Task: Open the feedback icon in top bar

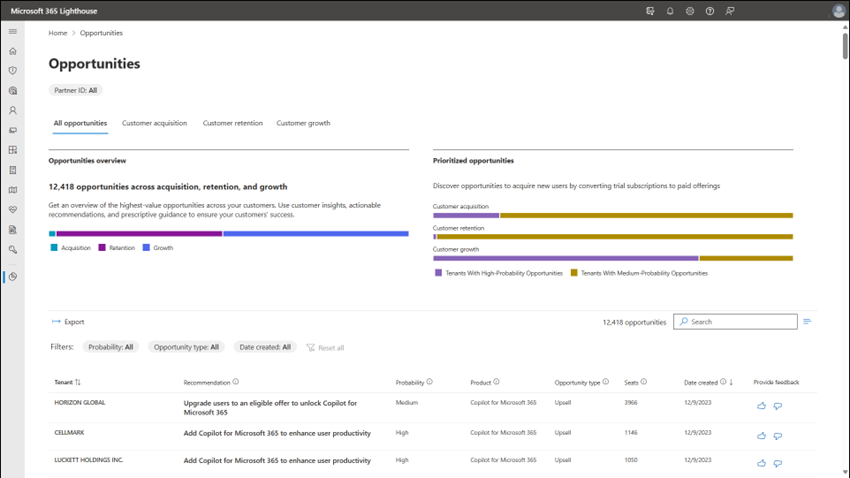Action: pos(730,11)
